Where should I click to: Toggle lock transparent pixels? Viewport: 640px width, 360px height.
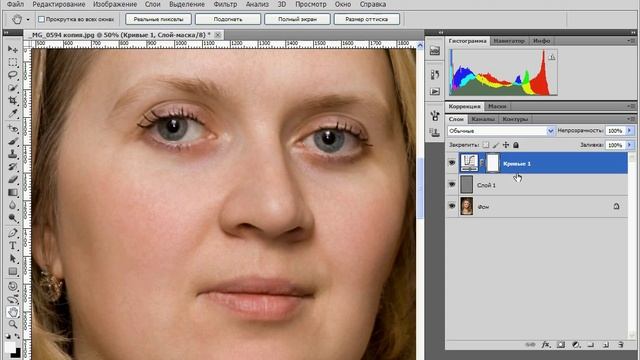pyautogui.click(x=486, y=145)
